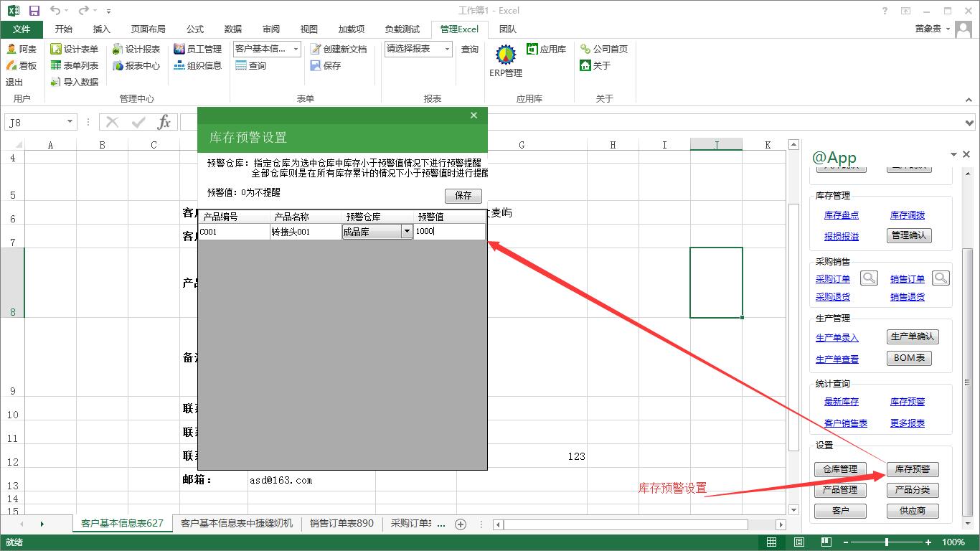Click the 设计表单 ribbon icon
This screenshot has width=980, height=551.
click(56, 49)
